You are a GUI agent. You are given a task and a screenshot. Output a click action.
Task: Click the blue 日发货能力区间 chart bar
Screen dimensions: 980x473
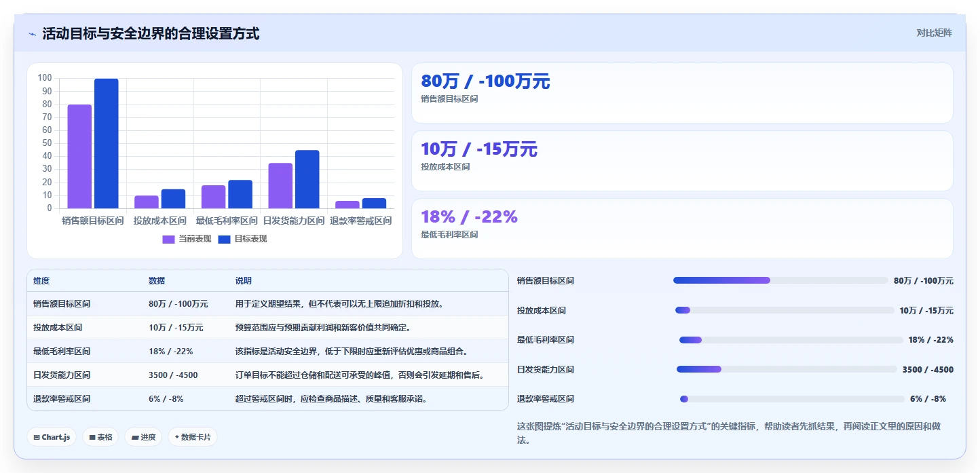click(307, 179)
